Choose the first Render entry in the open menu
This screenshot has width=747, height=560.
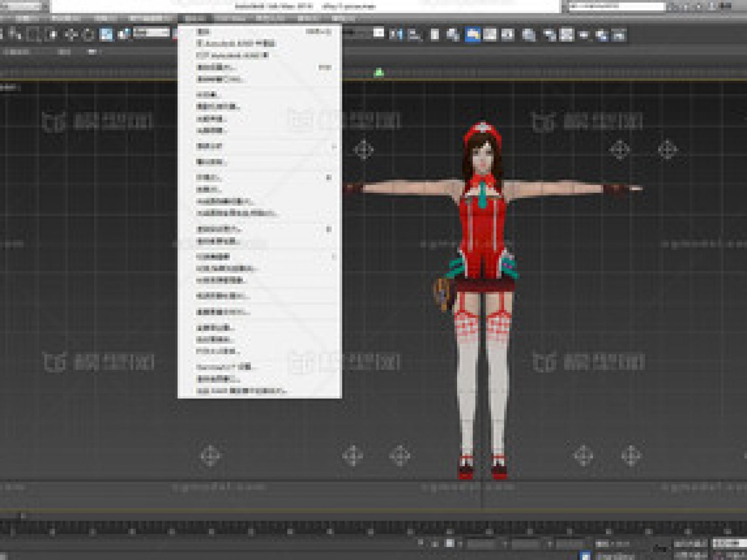click(260, 31)
